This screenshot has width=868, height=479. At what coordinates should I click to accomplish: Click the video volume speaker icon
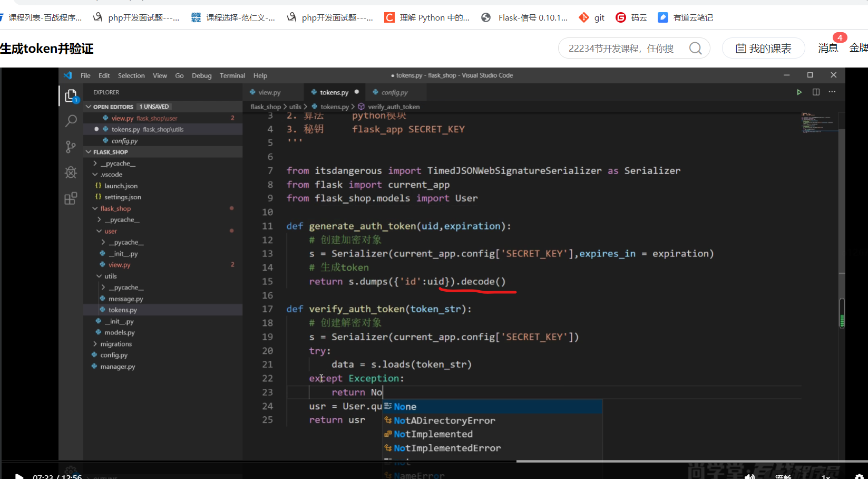pos(749,476)
